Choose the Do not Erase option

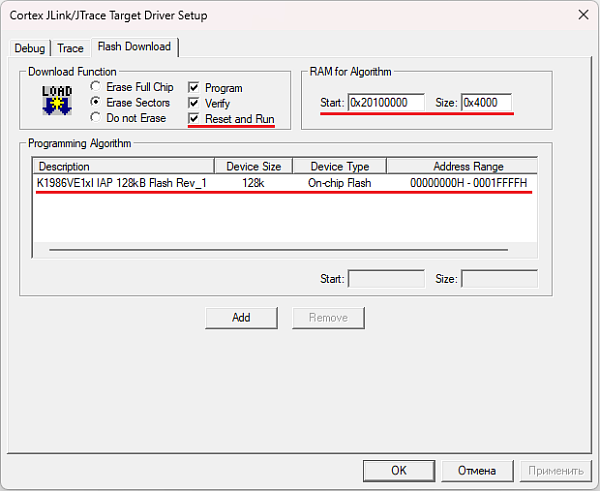point(96,118)
